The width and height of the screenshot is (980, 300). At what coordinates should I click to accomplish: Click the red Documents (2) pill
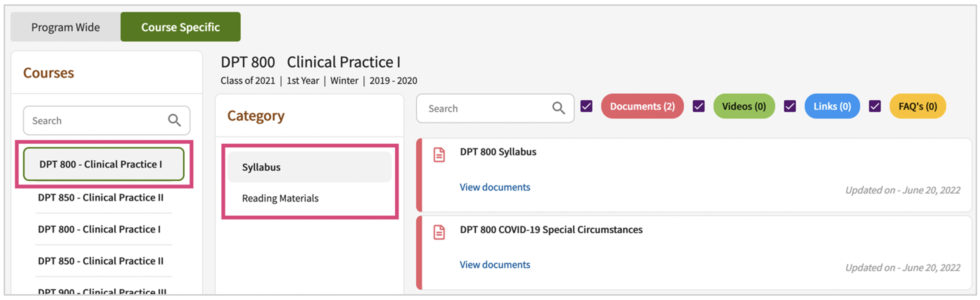(642, 106)
